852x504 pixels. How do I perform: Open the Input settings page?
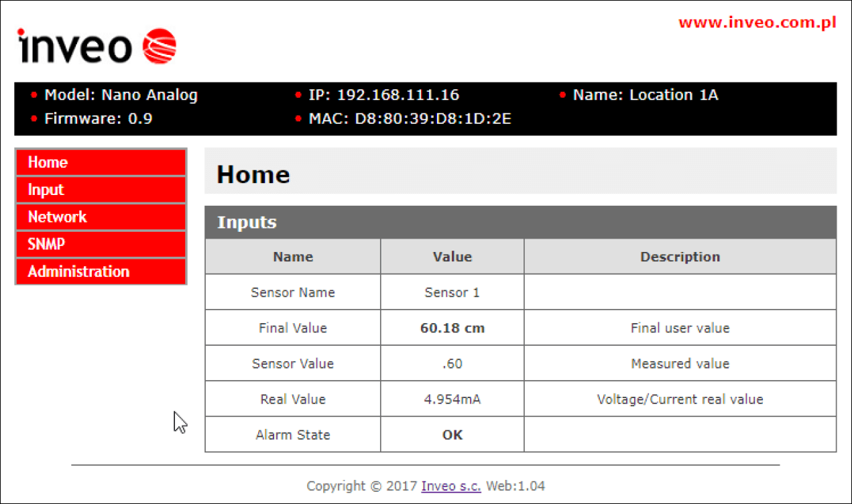coord(101,190)
